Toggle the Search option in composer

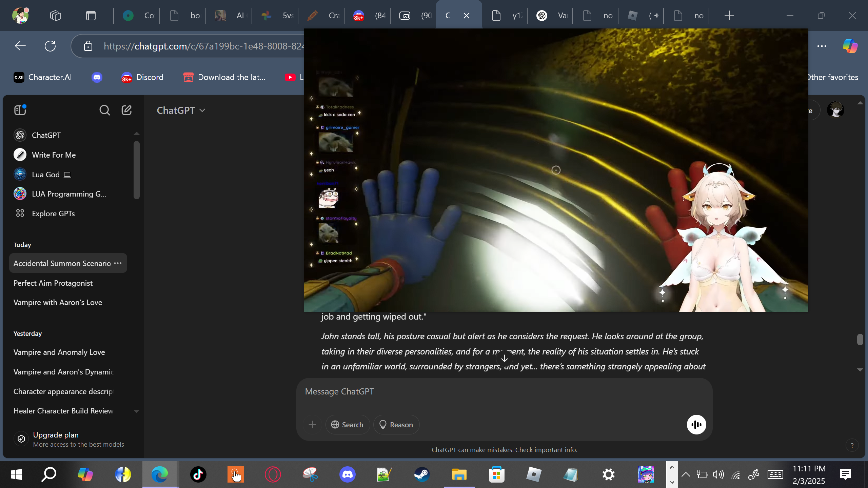tap(348, 425)
